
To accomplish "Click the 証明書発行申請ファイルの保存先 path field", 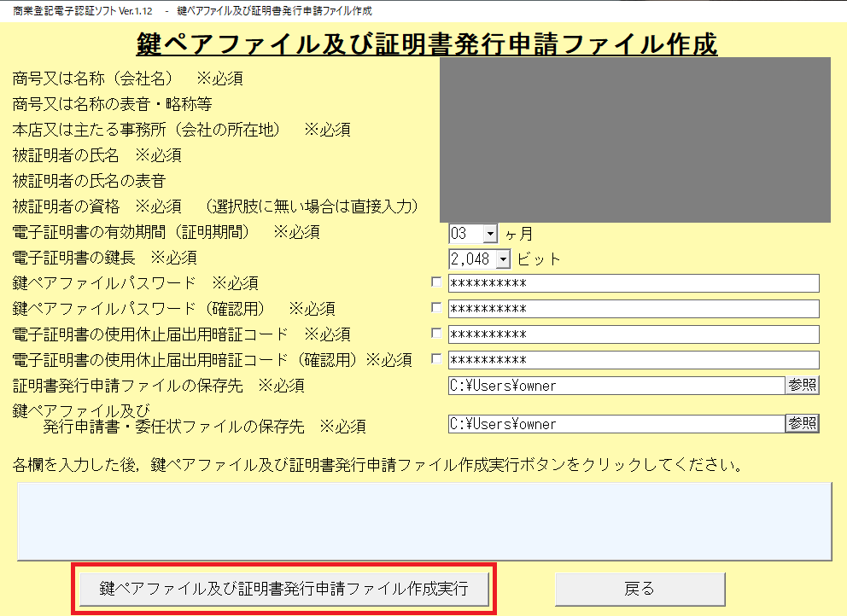I will (616, 386).
